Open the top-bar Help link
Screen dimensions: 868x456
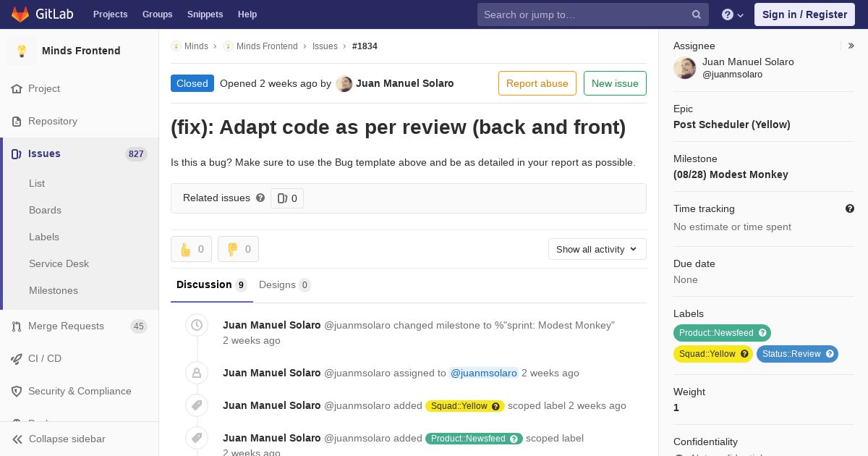pos(247,14)
